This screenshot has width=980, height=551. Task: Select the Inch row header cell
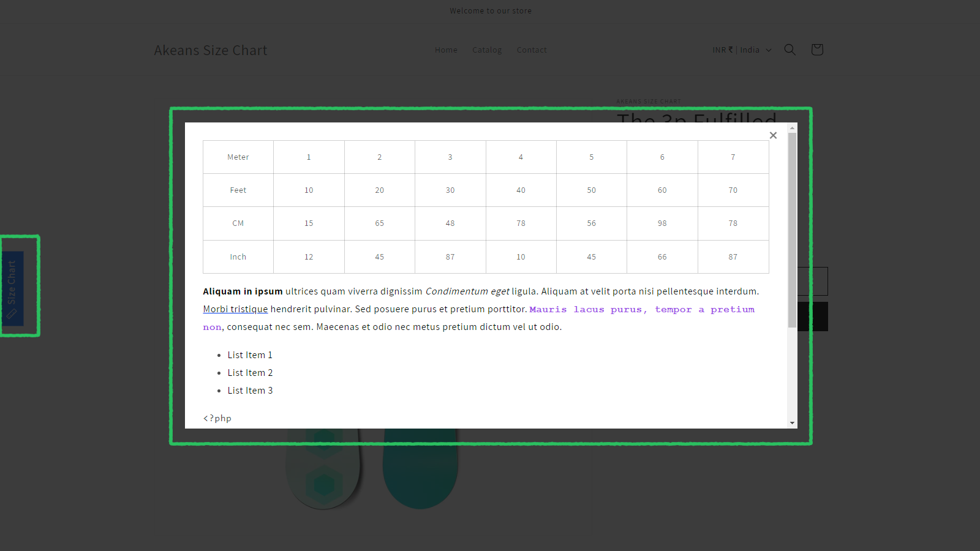coord(238,257)
